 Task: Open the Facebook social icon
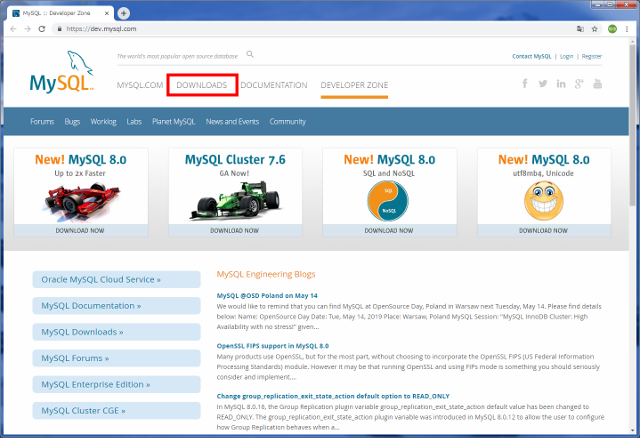[525, 84]
